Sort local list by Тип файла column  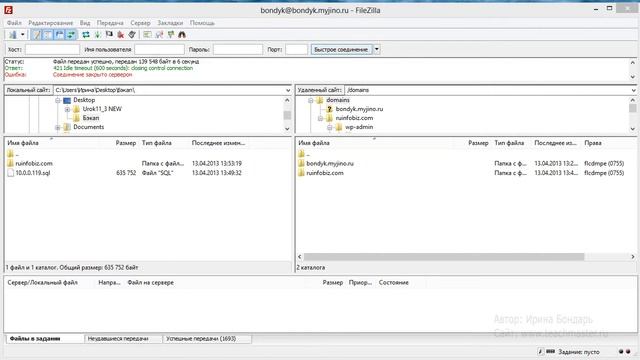(157, 143)
